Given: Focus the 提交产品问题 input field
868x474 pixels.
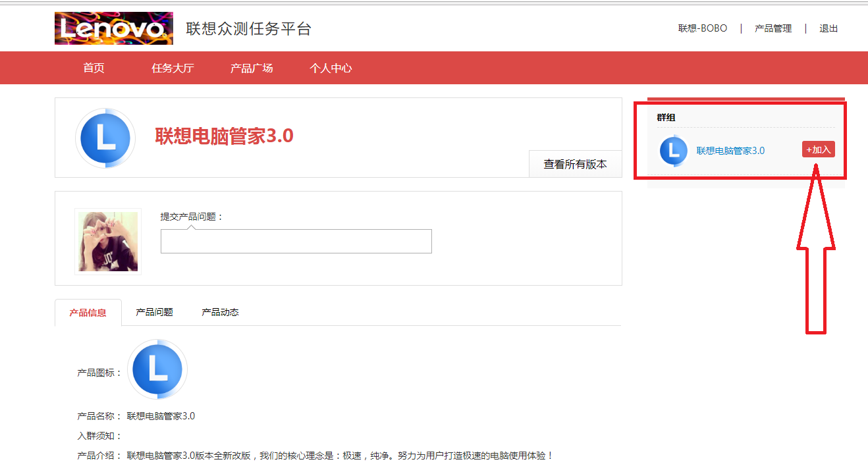Looking at the screenshot, I should (296, 241).
